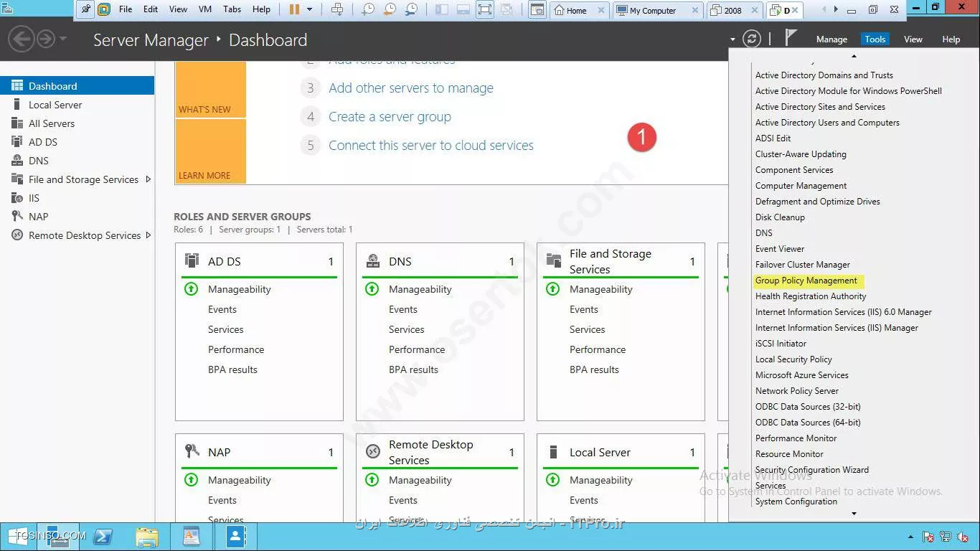Open the Server Manager View menu
Viewport: 980px width, 551px height.
click(x=913, y=39)
